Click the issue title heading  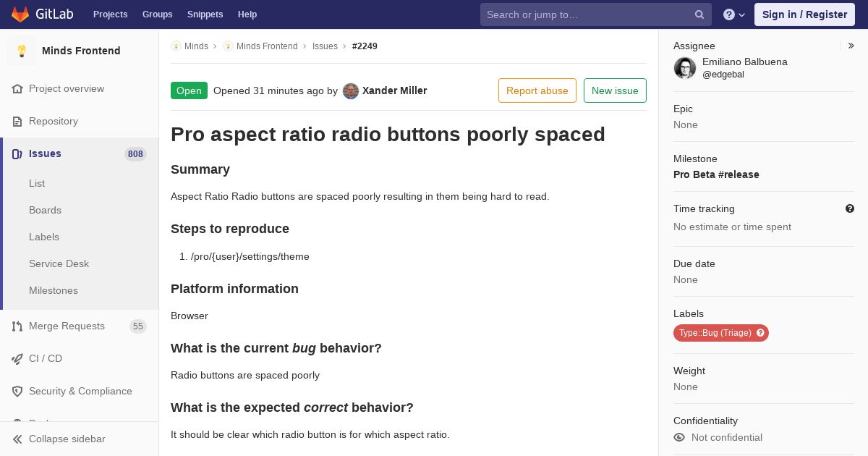[388, 135]
